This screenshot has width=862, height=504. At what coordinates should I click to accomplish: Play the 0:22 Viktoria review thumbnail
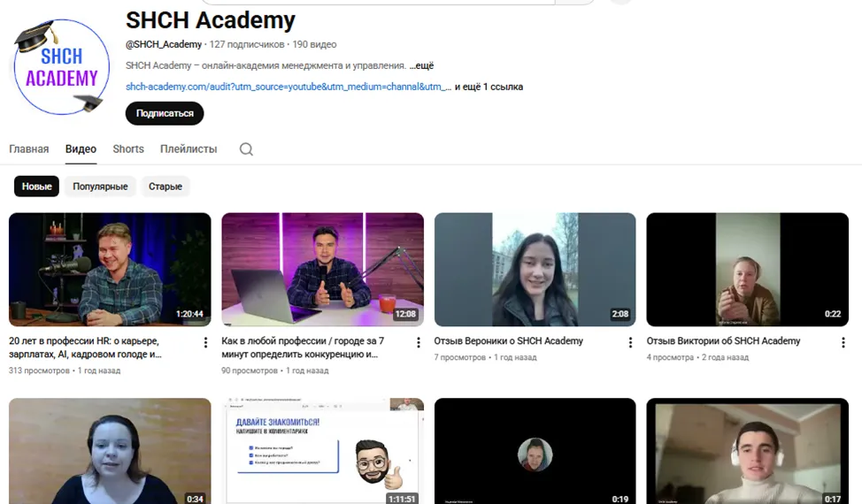(748, 270)
